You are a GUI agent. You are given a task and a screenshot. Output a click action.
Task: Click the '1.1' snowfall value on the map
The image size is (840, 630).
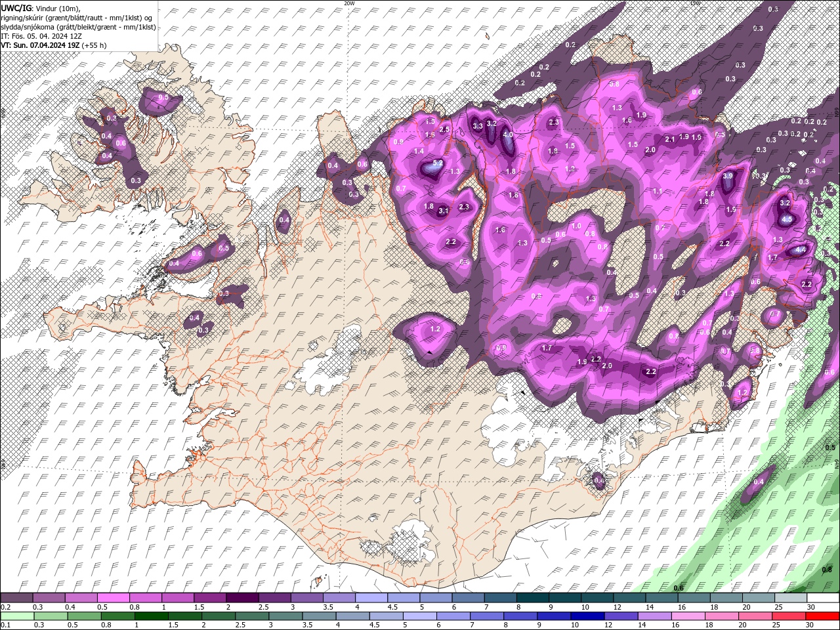click(x=657, y=191)
